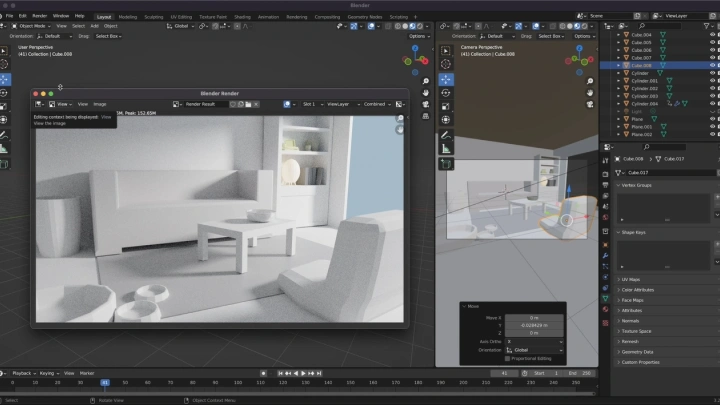Select the Move tool in camera viewport toolbar
This screenshot has width=720, height=405.
pyautogui.click(x=446, y=78)
